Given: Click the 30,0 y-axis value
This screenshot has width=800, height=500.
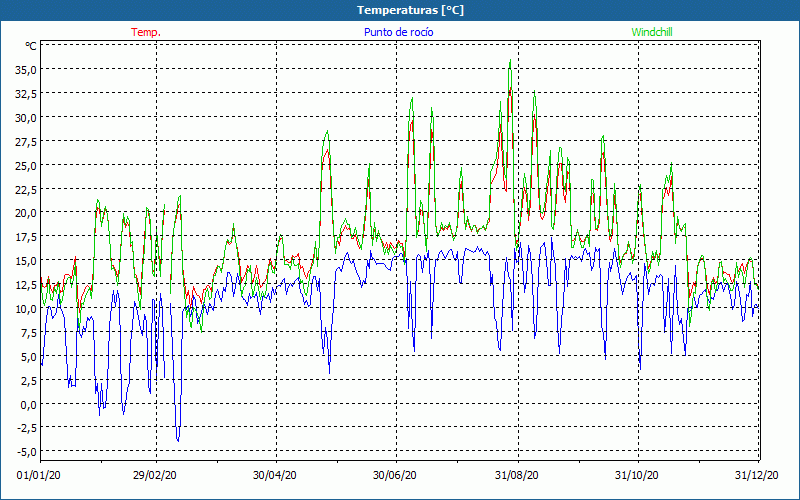Looking at the screenshot, I should pos(26,118).
